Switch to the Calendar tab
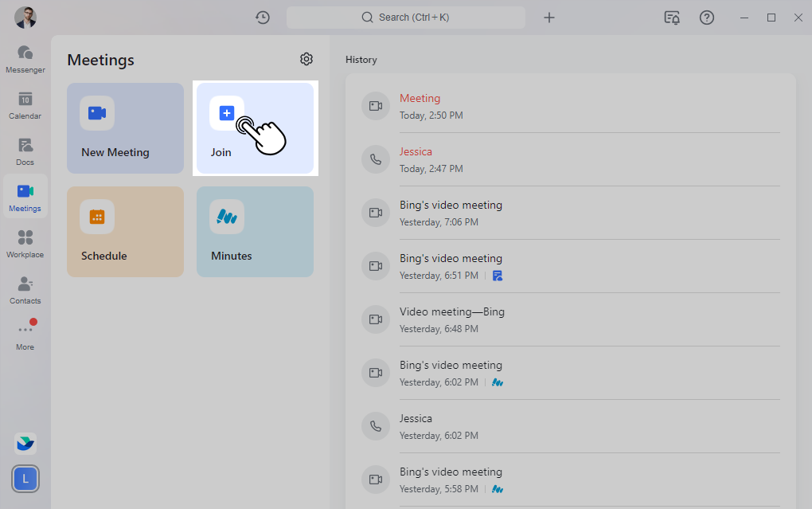This screenshot has height=509, width=812. point(25,105)
